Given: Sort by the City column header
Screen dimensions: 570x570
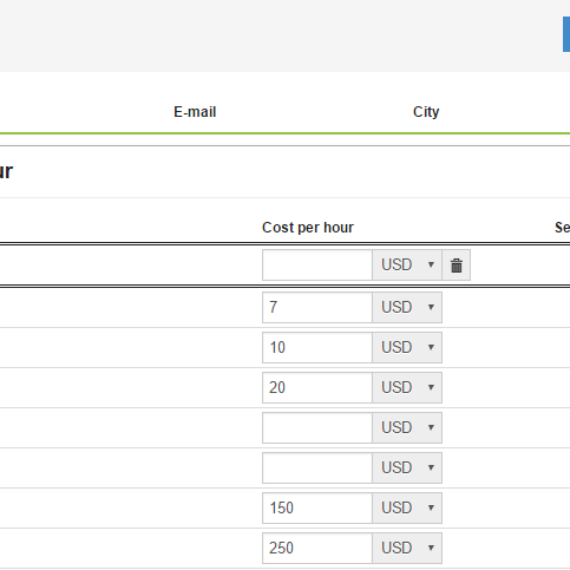Looking at the screenshot, I should [426, 112].
